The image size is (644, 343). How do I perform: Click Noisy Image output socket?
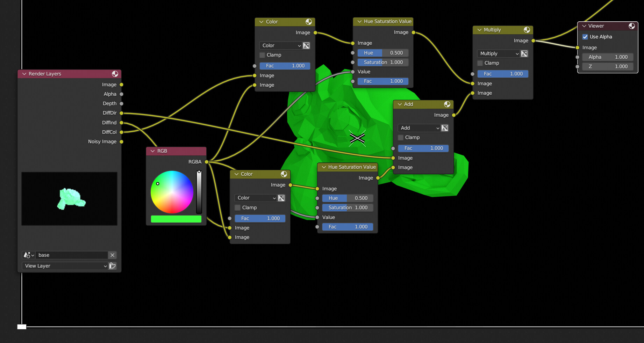(121, 141)
